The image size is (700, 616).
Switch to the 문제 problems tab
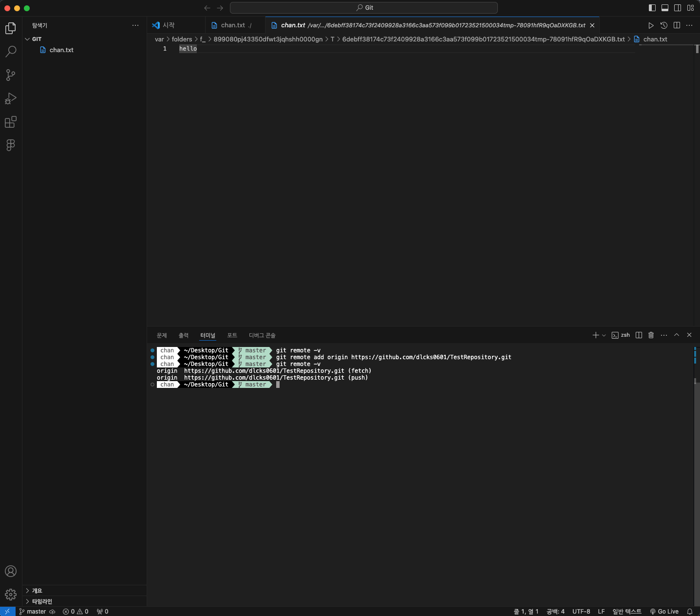point(162,335)
